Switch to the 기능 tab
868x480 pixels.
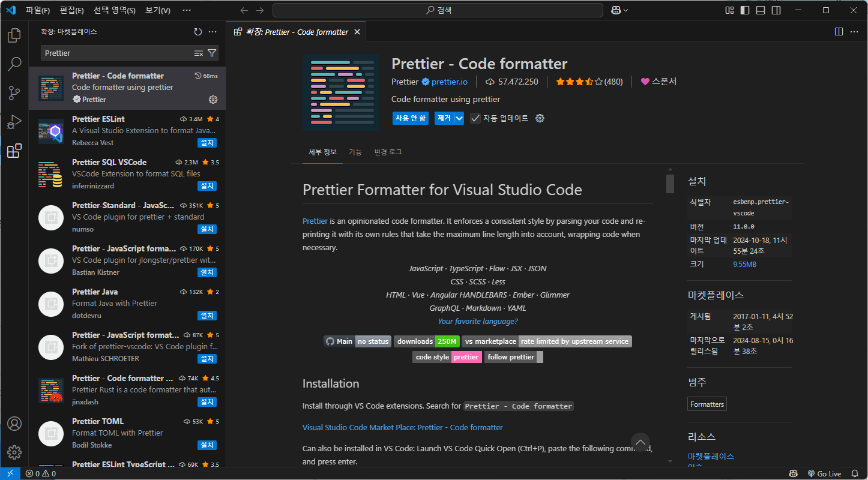pyautogui.click(x=355, y=152)
